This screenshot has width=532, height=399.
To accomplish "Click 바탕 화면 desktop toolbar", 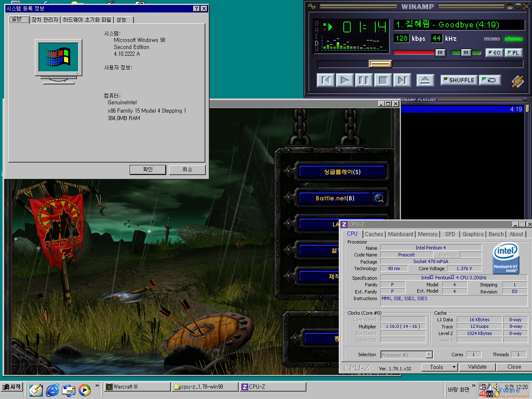I will click(458, 389).
